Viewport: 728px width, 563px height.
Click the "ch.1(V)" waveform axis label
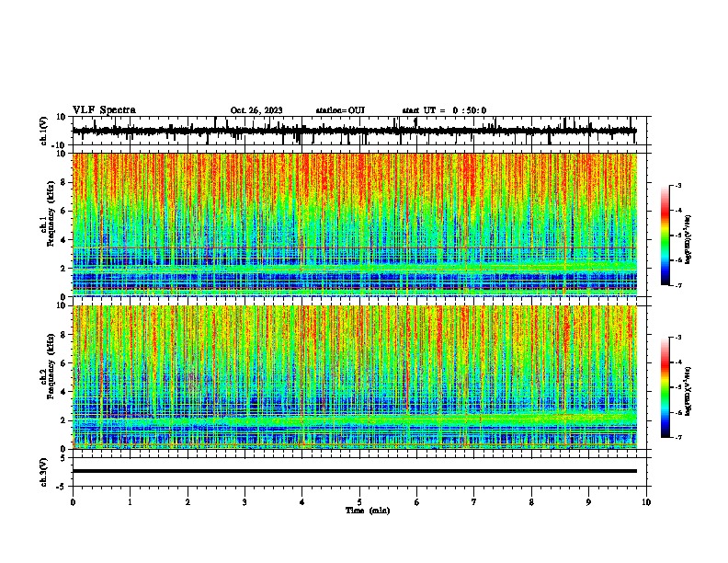pos(44,131)
